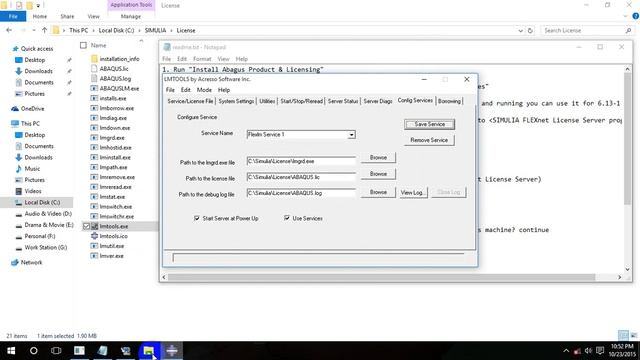
Task: Browse for the debug log file
Action: [x=378, y=192]
